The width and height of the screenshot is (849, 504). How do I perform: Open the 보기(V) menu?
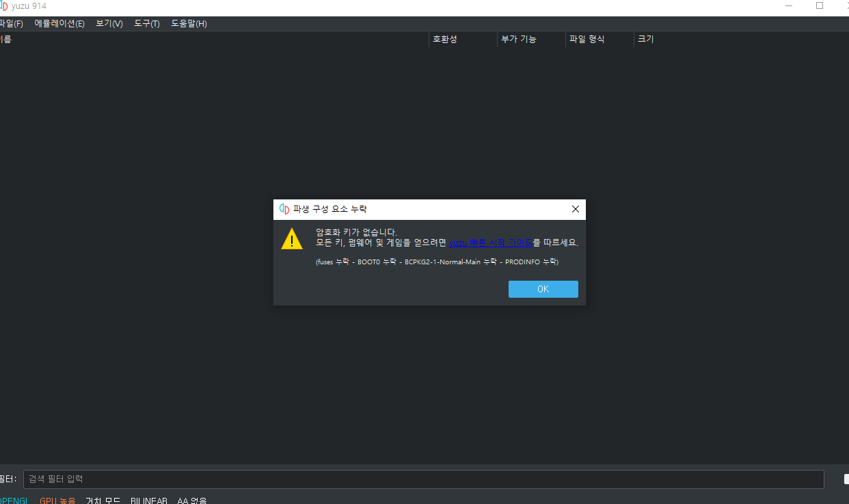click(x=109, y=24)
